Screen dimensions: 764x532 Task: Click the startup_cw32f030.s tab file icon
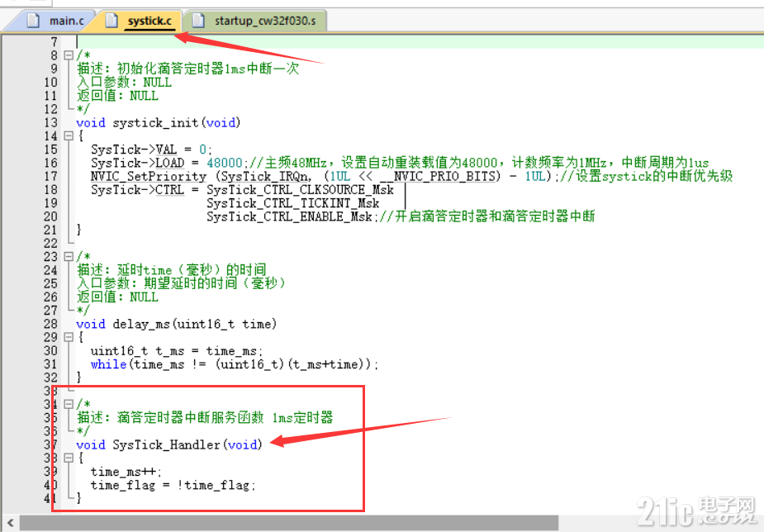click(198, 21)
